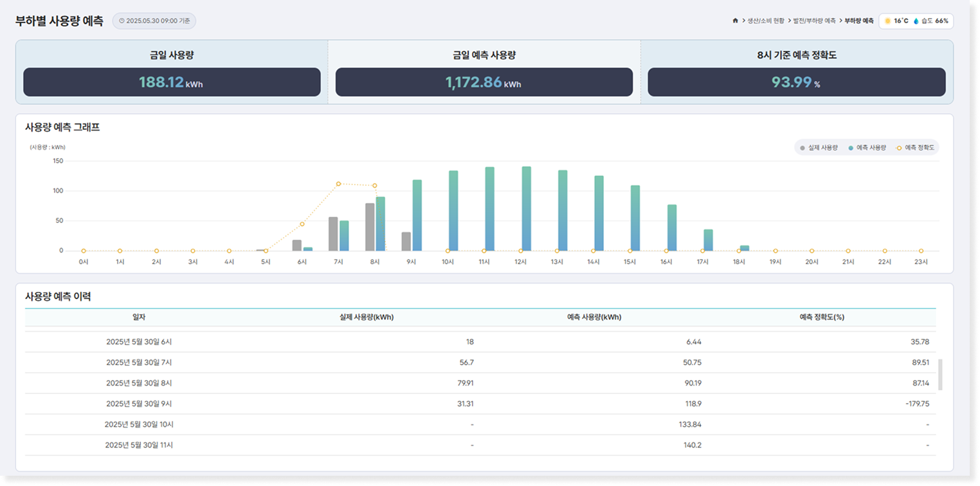The width and height of the screenshot is (980, 486).
Task: Click the 실제 사용량(kWh) column header
Action: (367, 317)
